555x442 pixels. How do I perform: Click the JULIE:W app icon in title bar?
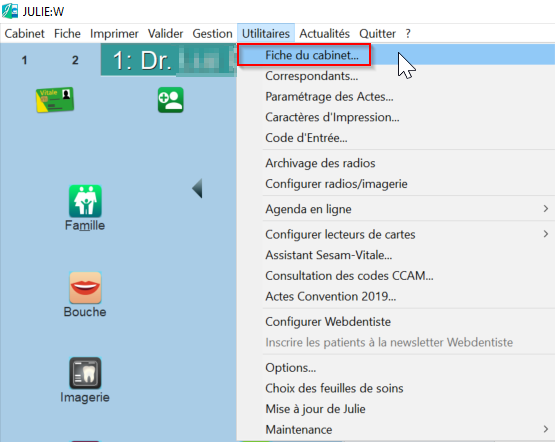pyautogui.click(x=10, y=11)
